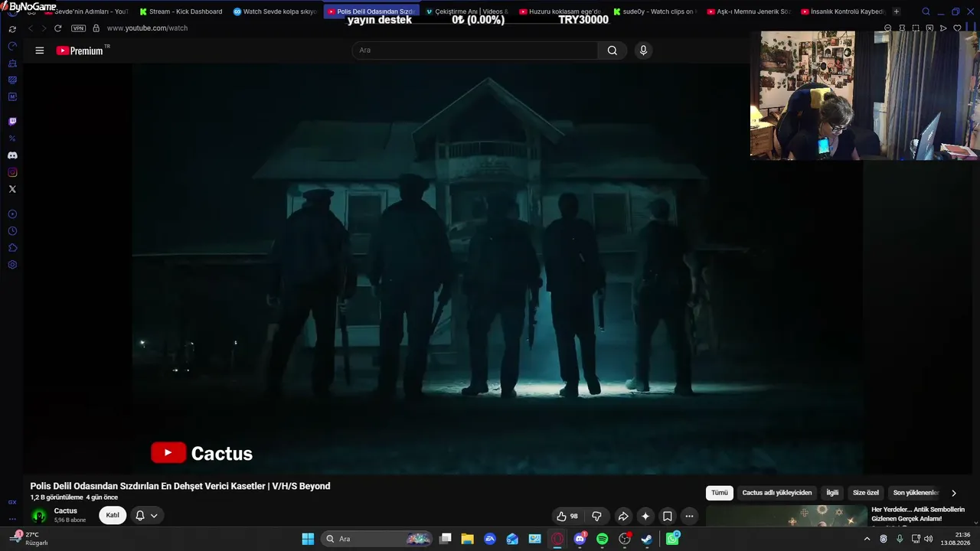Screen dimensions: 980x551
Task: Open the Twitch icon in the Opera sidebar
Action: [12, 122]
